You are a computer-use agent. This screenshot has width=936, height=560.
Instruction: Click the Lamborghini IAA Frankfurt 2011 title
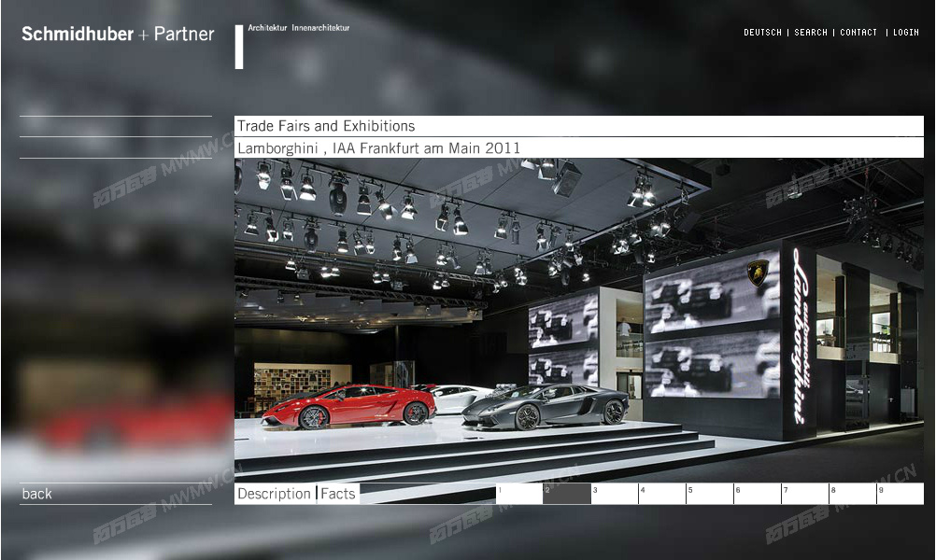[x=378, y=147]
